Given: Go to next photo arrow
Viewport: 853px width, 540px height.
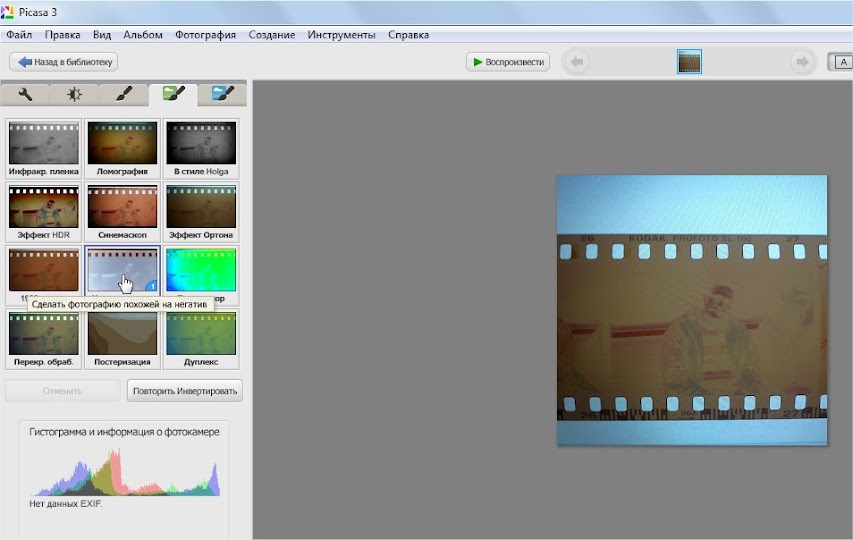Looking at the screenshot, I should coord(802,62).
